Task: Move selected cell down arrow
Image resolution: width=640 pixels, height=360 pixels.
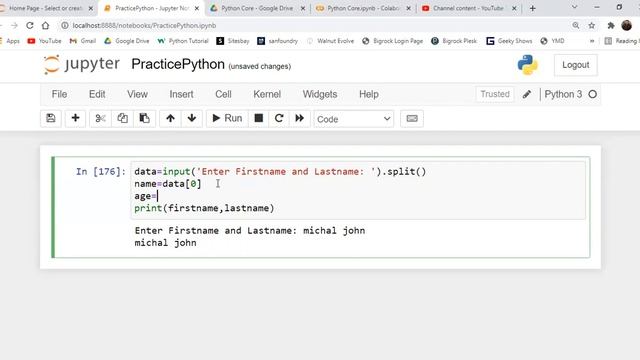Action: [x=191, y=118]
